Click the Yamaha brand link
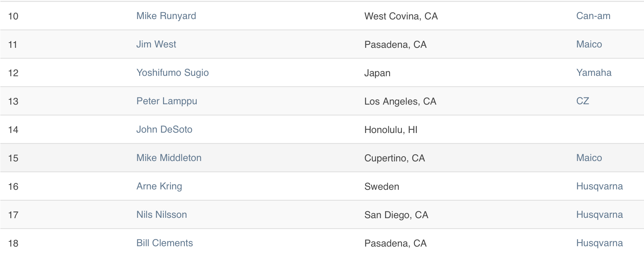 pyautogui.click(x=594, y=73)
